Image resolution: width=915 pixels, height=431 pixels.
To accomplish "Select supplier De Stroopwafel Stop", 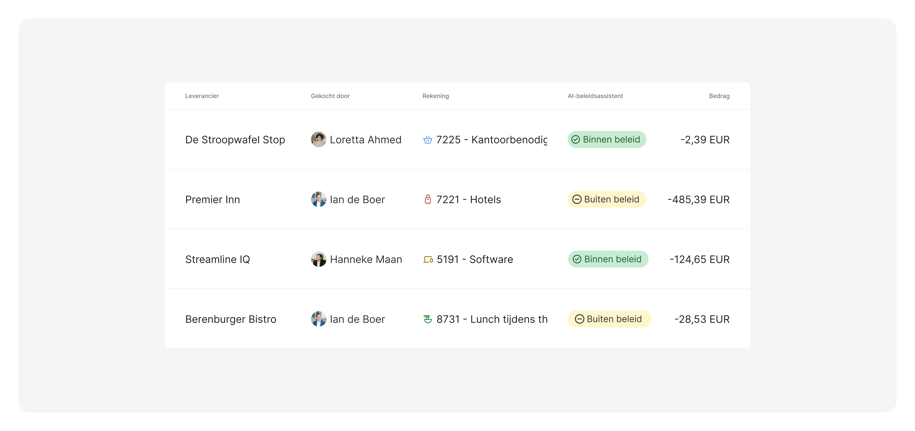I will click(235, 140).
